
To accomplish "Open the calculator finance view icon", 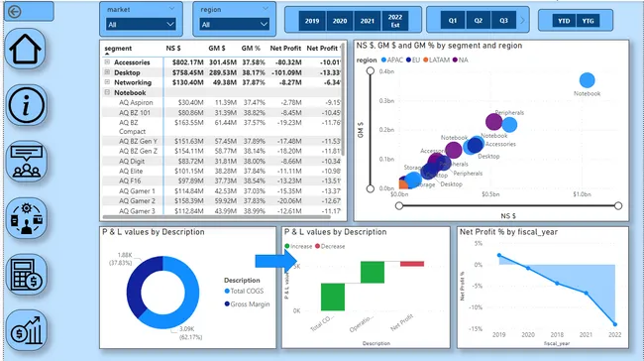I will [27, 275].
